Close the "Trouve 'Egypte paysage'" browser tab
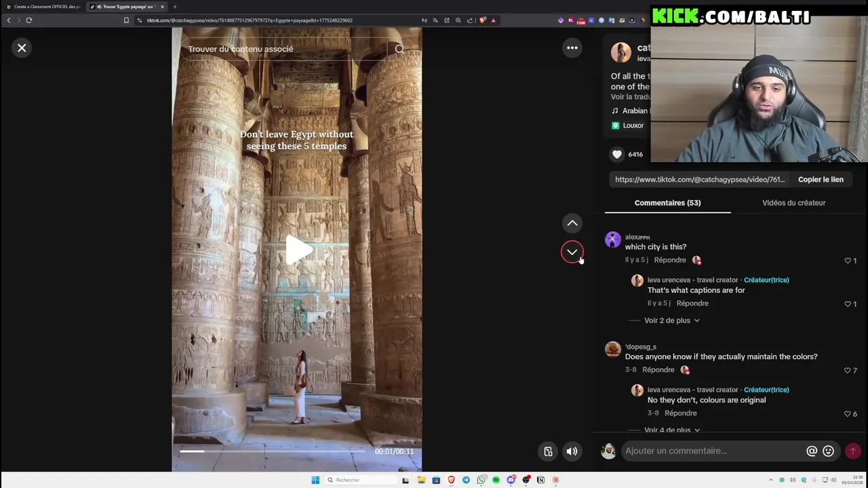The image size is (868, 488). tap(162, 7)
